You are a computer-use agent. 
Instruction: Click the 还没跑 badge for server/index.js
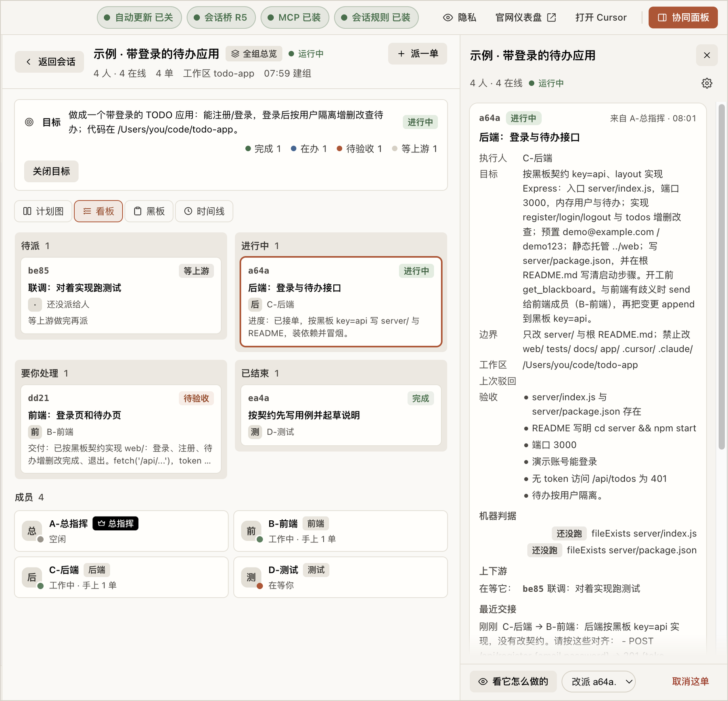click(x=569, y=534)
